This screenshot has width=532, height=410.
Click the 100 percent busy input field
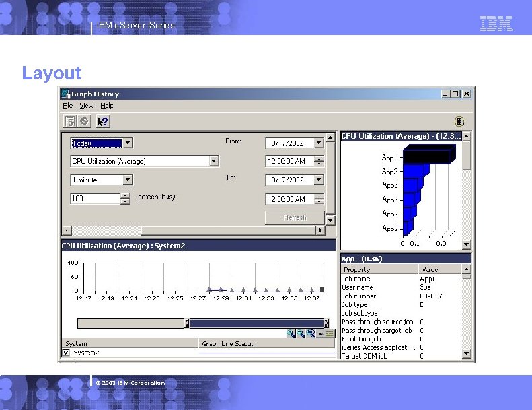pos(96,199)
